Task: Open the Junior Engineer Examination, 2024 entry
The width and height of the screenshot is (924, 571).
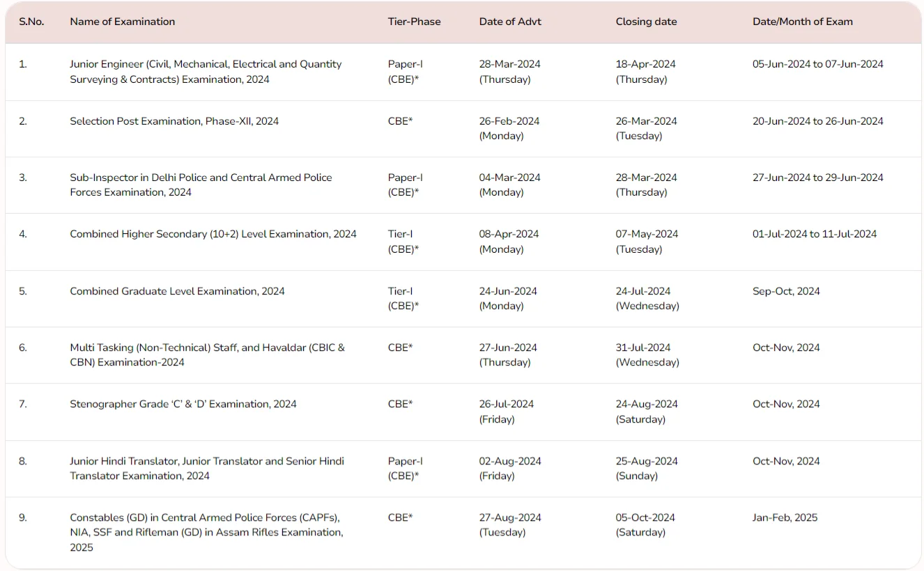Action: pos(206,72)
